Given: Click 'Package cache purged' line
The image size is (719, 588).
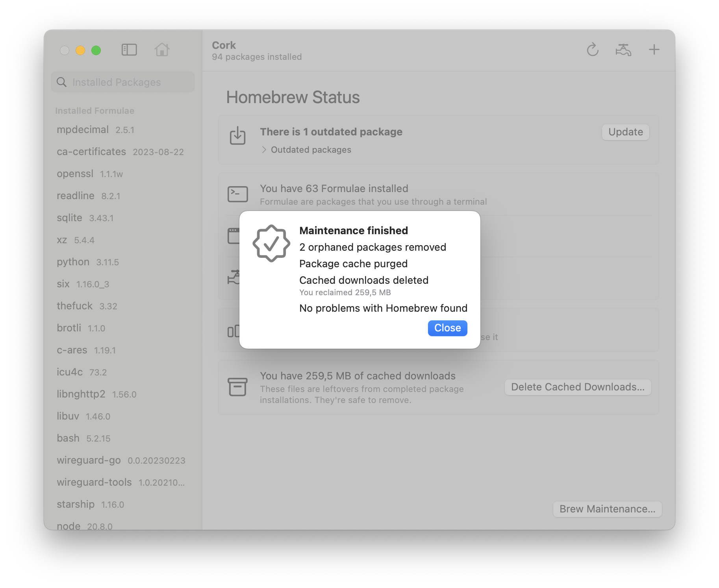Looking at the screenshot, I should click(353, 264).
